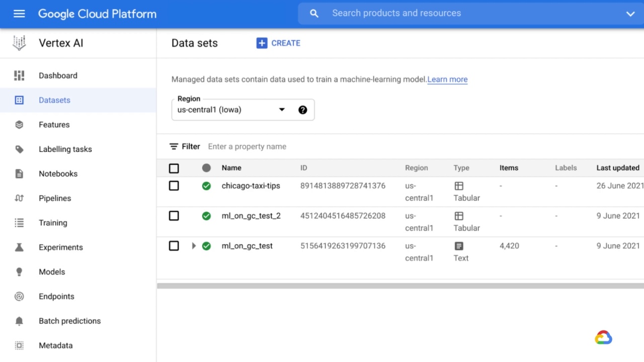Click the CREATE dataset button
644x362 pixels.
pos(278,43)
